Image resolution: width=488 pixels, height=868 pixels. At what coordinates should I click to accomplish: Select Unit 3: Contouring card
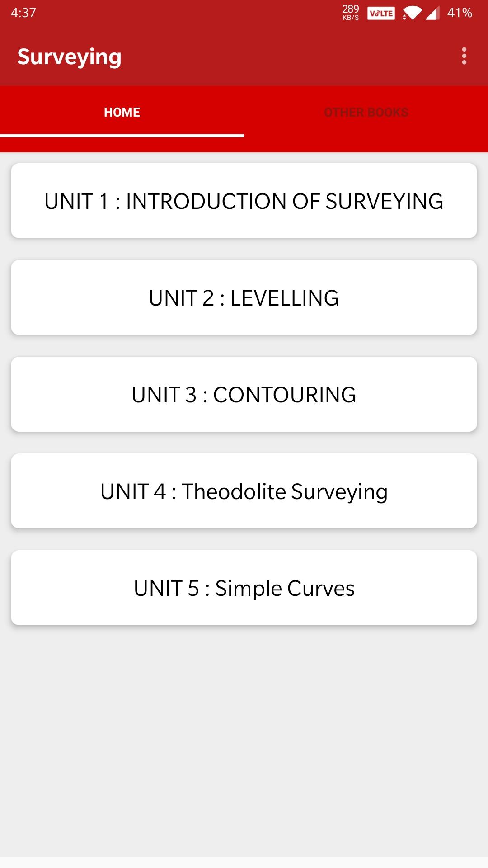click(244, 394)
